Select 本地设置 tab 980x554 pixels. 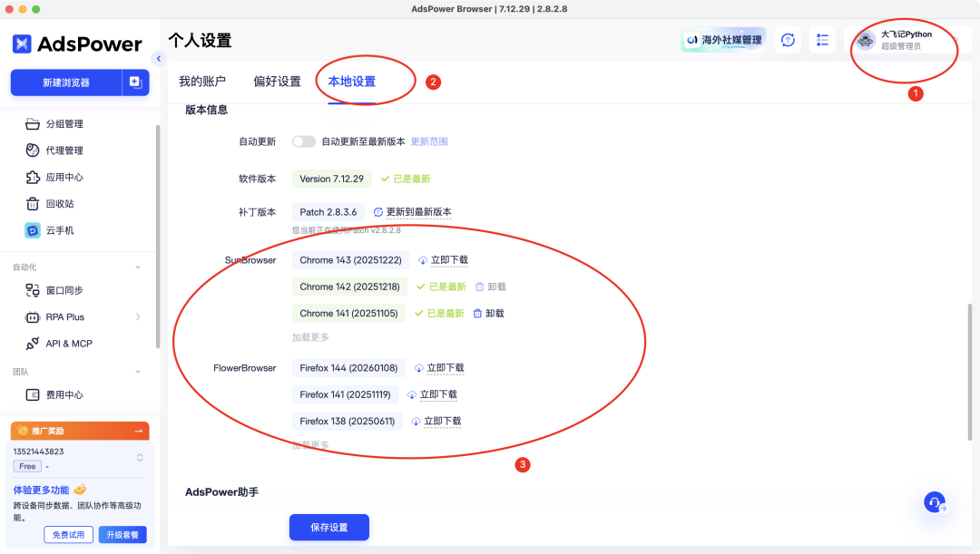coord(352,82)
